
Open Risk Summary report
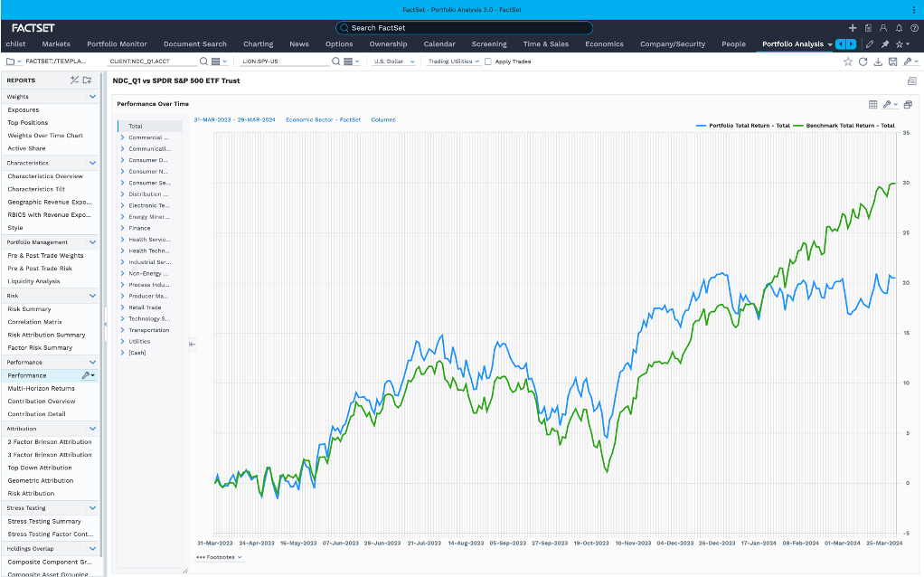pos(30,308)
